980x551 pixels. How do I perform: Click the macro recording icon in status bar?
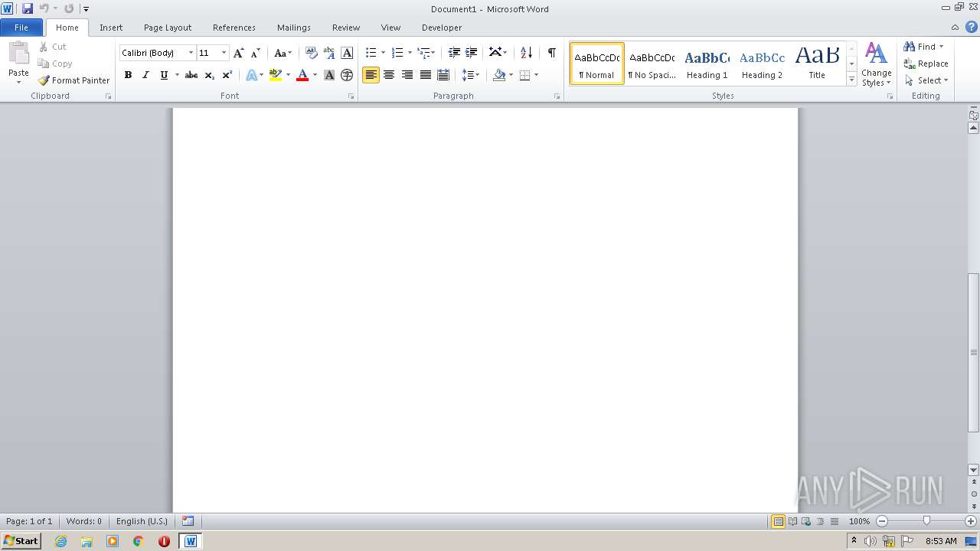[x=188, y=521]
